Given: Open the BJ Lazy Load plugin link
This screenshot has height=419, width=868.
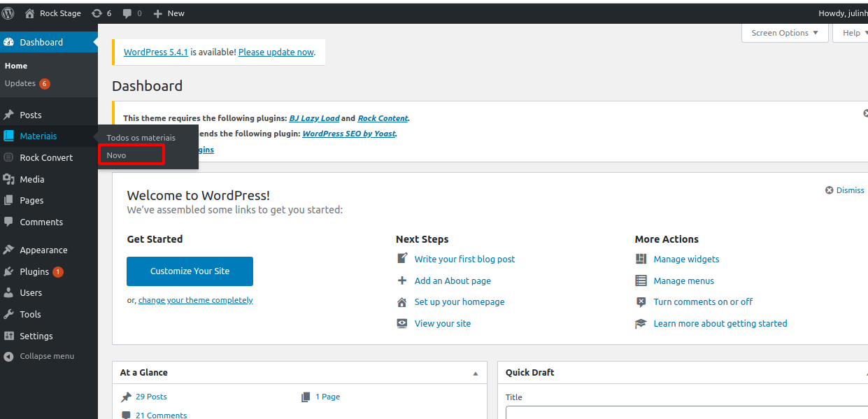Looking at the screenshot, I should 314,118.
